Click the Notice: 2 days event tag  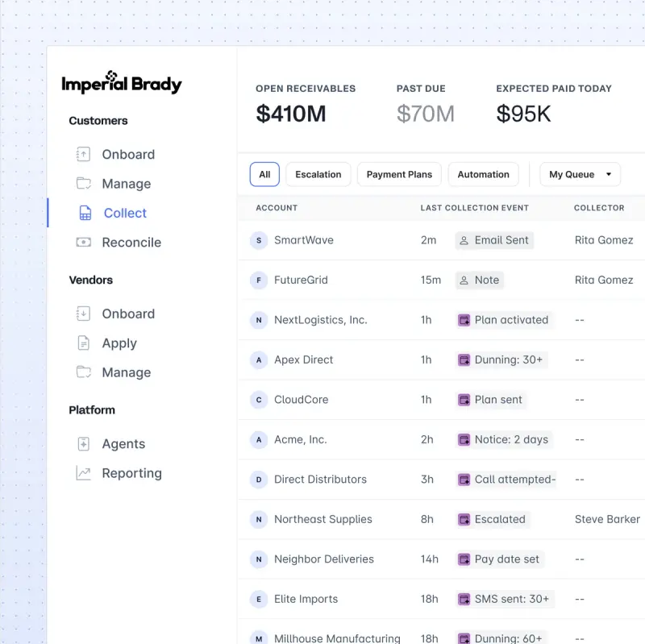(x=505, y=439)
